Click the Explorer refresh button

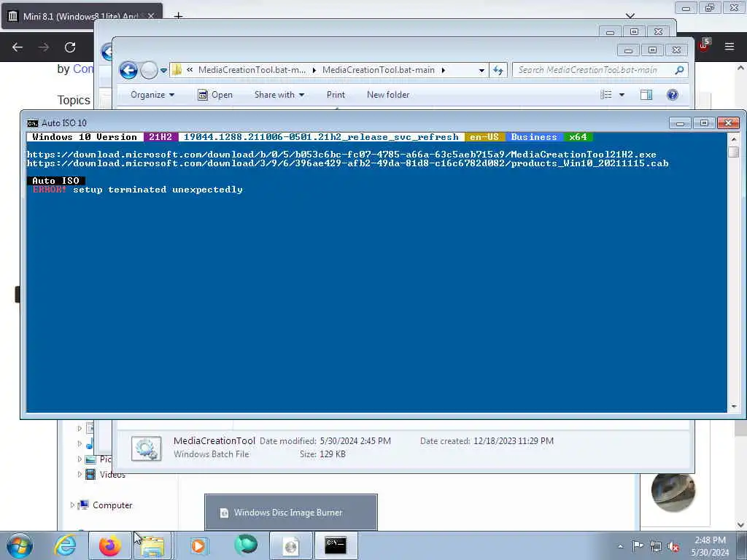point(498,70)
